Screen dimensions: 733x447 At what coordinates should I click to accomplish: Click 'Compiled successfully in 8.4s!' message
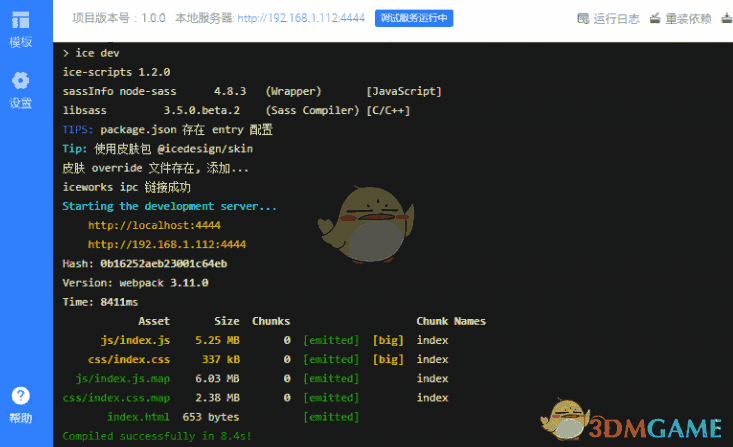[157, 436]
